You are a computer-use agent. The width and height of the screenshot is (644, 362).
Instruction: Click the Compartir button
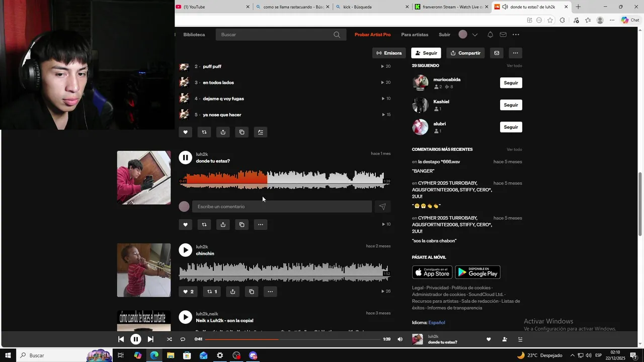pyautogui.click(x=465, y=53)
